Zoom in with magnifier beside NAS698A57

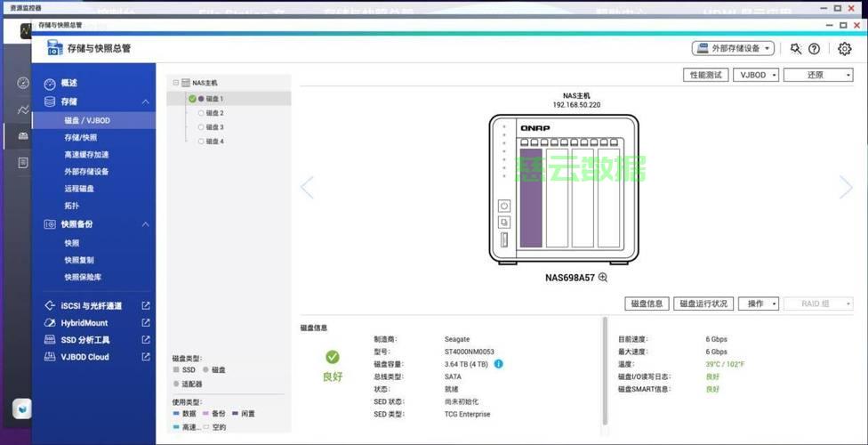pyautogui.click(x=603, y=278)
